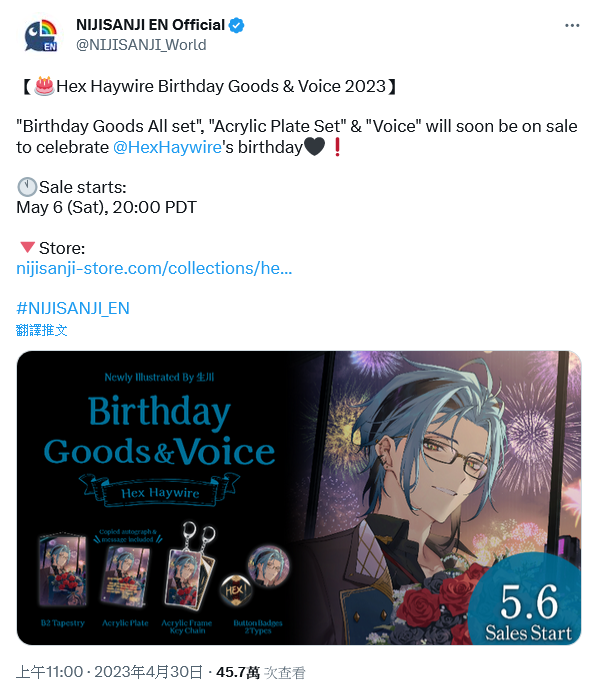Open NIJISANJI EN Official display name
598x698 pixels.
(151, 25)
